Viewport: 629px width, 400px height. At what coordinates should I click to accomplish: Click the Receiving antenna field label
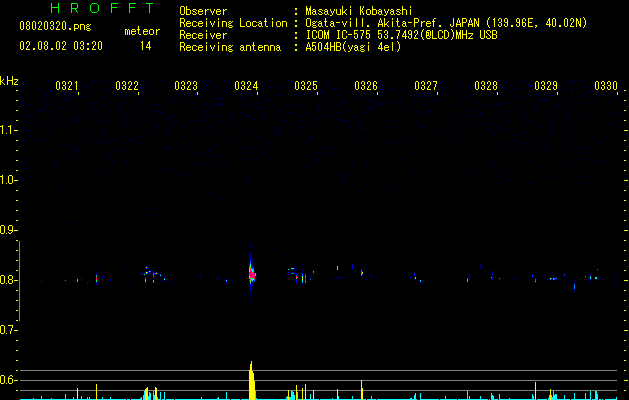230,47
